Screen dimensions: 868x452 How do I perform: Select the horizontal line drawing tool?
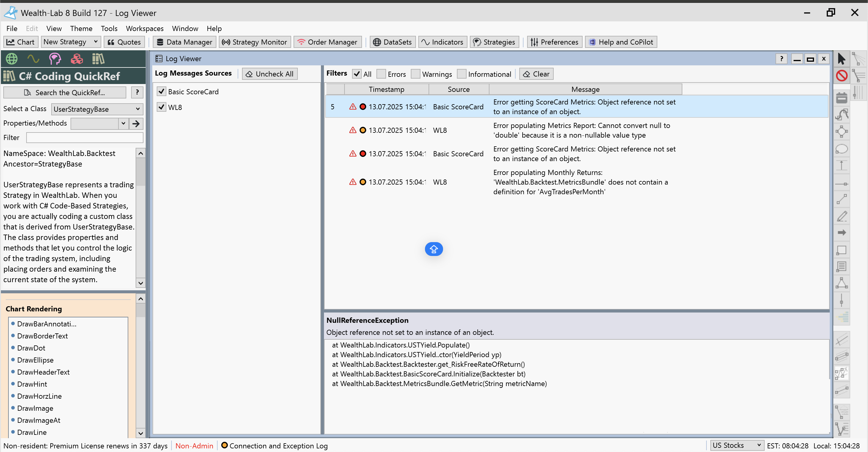click(x=841, y=184)
